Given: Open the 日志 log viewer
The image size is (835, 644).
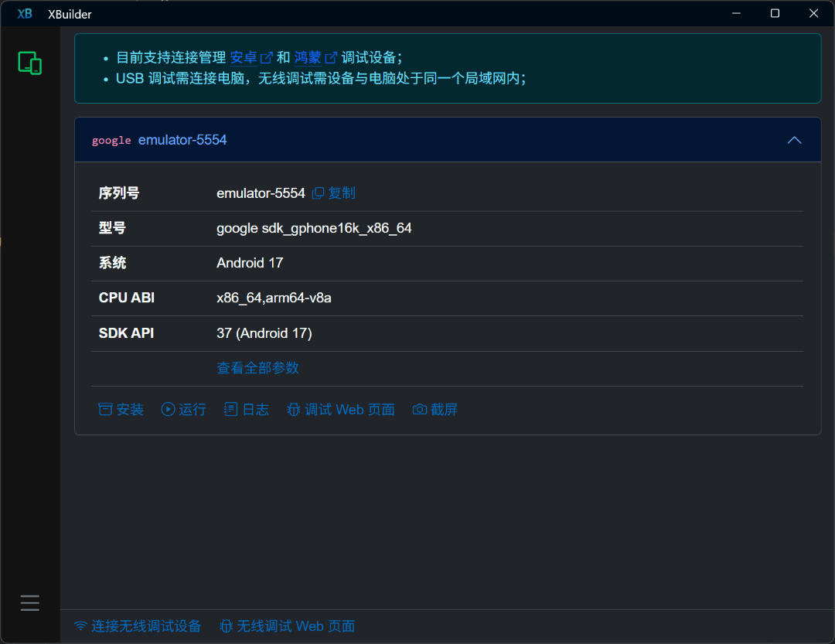Looking at the screenshot, I should point(247,409).
